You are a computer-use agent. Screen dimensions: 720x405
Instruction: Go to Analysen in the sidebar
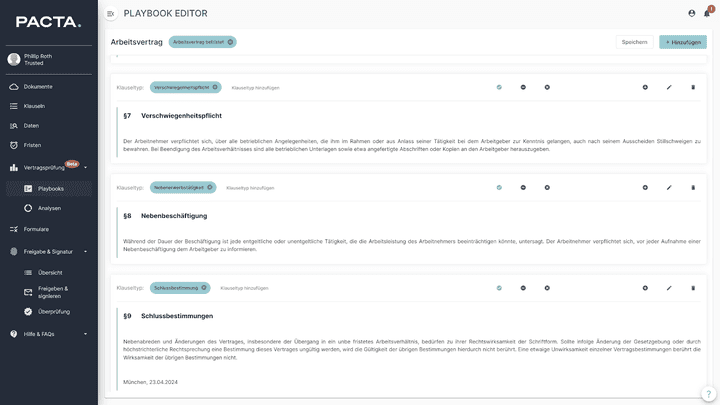click(49, 208)
